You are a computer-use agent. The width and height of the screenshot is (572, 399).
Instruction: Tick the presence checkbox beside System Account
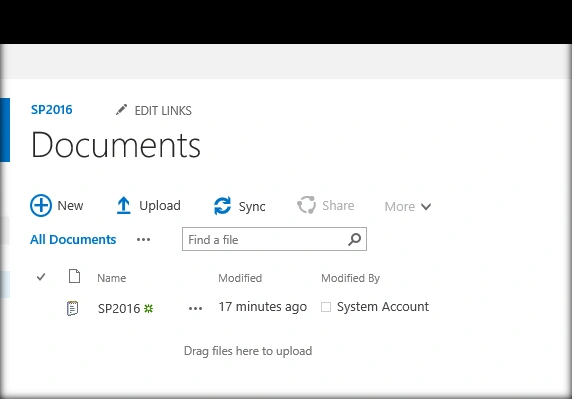tap(326, 307)
